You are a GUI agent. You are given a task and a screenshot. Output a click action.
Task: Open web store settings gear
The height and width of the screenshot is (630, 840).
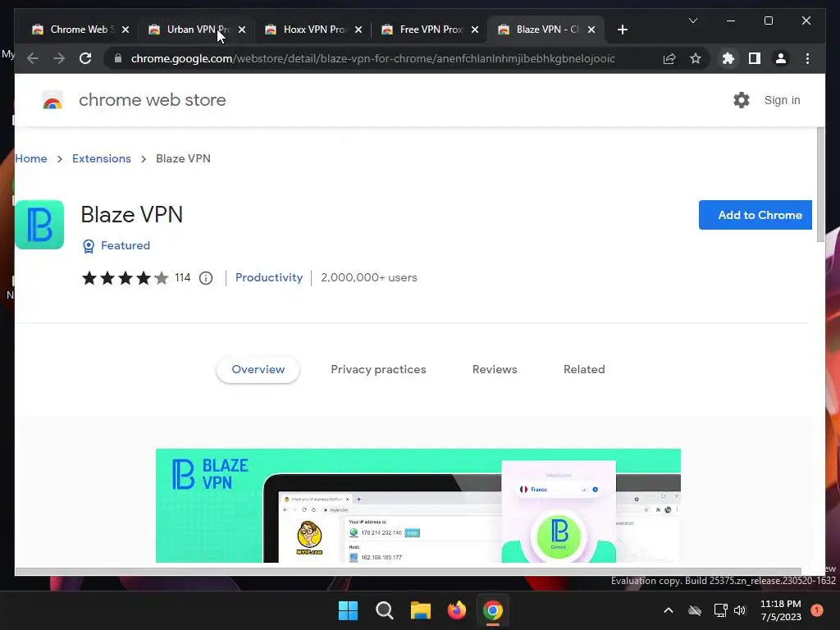point(742,100)
